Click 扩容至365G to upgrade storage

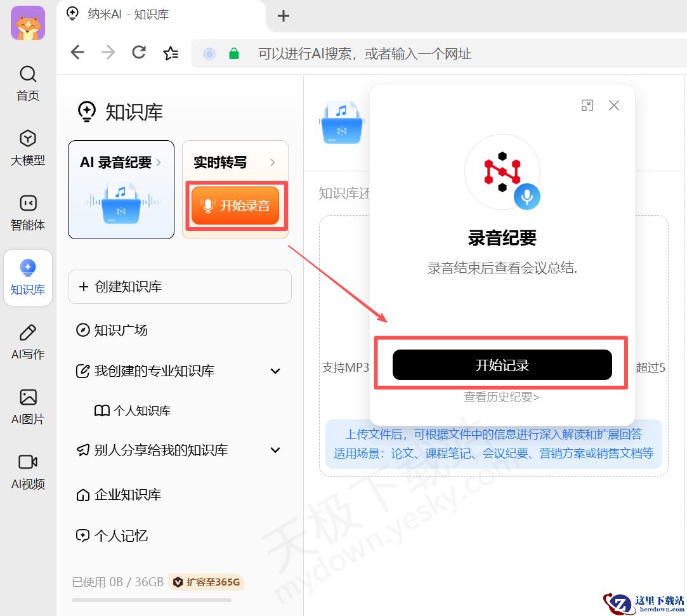tap(206, 582)
